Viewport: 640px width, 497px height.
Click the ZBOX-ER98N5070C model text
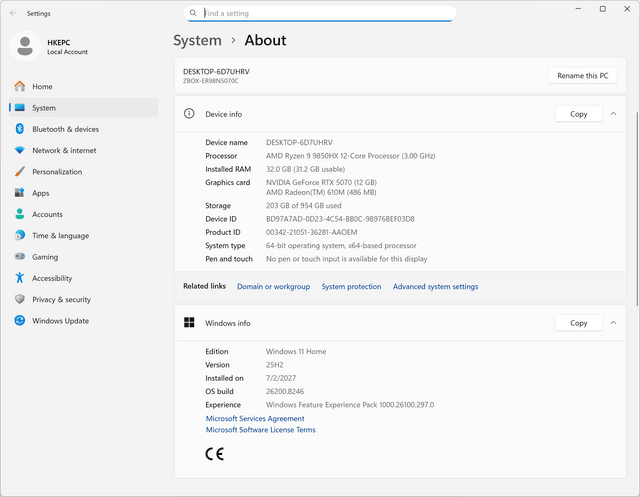click(211, 81)
